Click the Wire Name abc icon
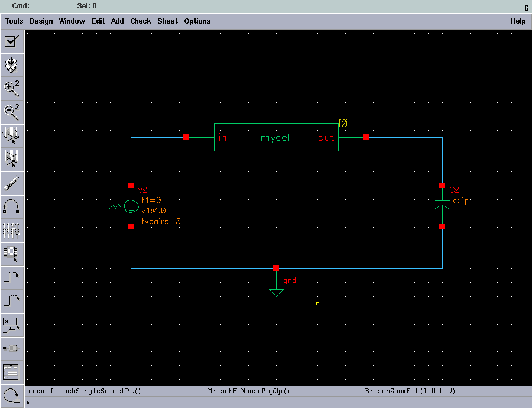Screen dimensions: 532x408 click(12, 323)
